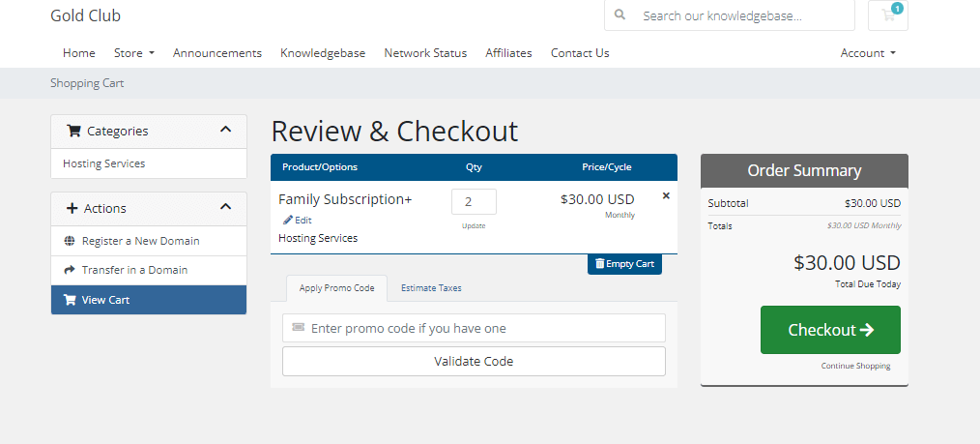The height and width of the screenshot is (444, 980).
Task: Click the Validate Code button
Action: [x=474, y=361]
